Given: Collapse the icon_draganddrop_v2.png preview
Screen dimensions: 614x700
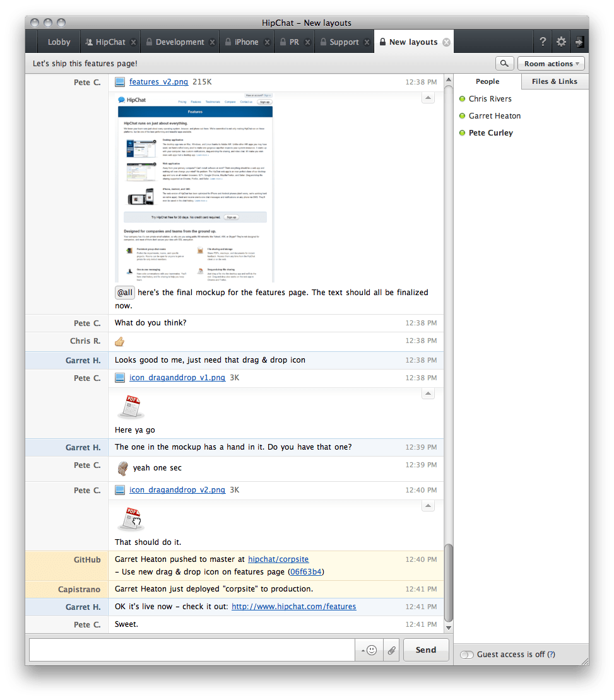Looking at the screenshot, I should 428,505.
